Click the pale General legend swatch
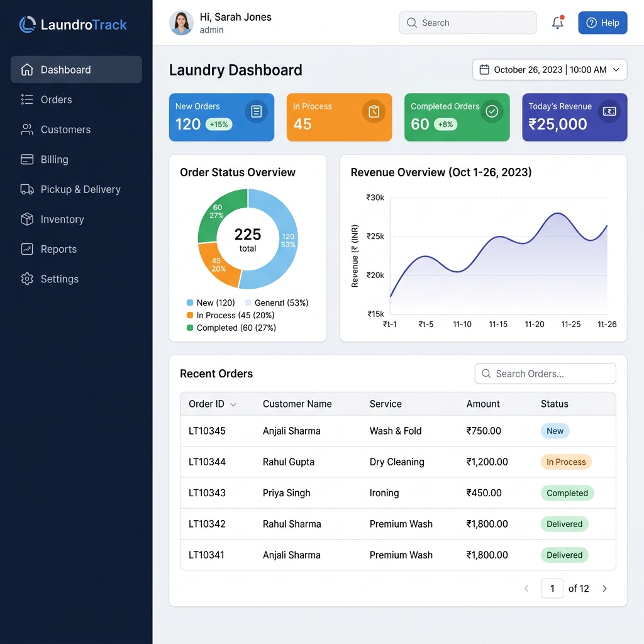 248,303
